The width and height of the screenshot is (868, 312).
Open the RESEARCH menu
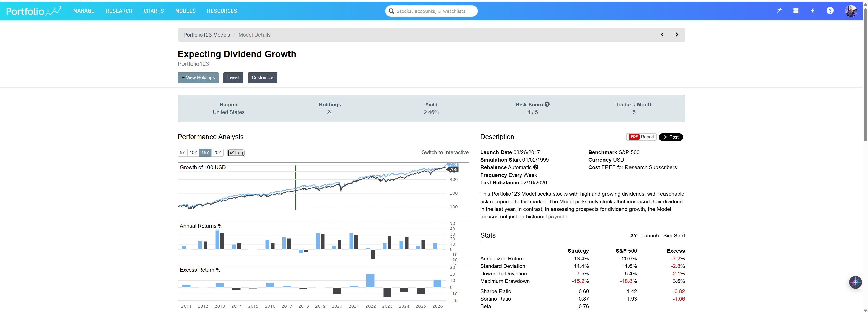(119, 11)
